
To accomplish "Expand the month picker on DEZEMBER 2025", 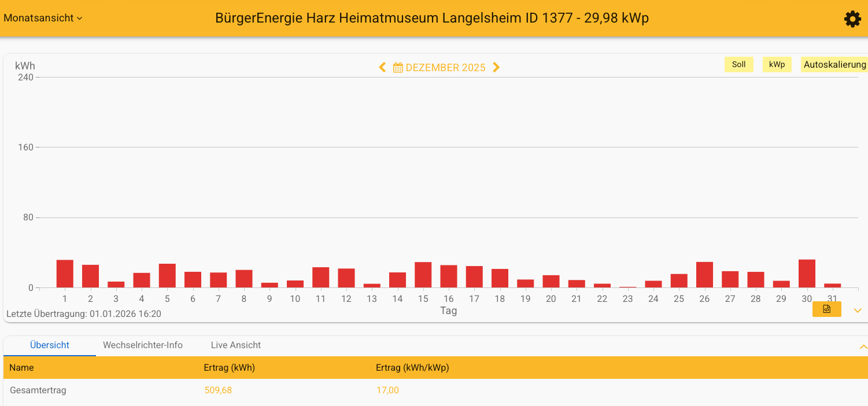I will click(445, 67).
